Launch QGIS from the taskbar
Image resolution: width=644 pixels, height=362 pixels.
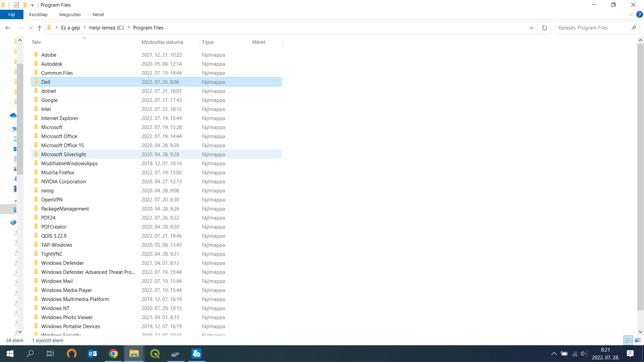(x=155, y=354)
